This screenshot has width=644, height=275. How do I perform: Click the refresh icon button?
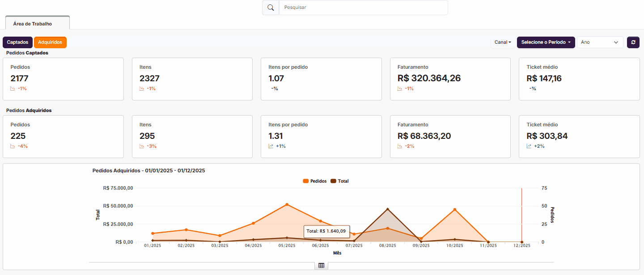click(x=633, y=42)
